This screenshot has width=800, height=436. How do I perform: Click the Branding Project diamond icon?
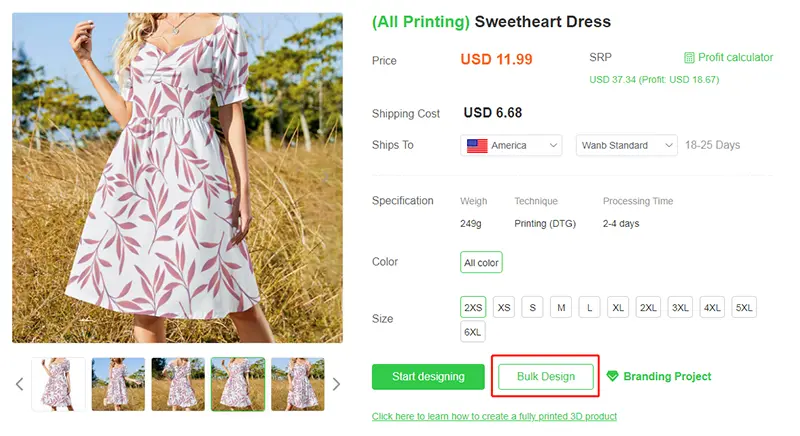coord(612,376)
